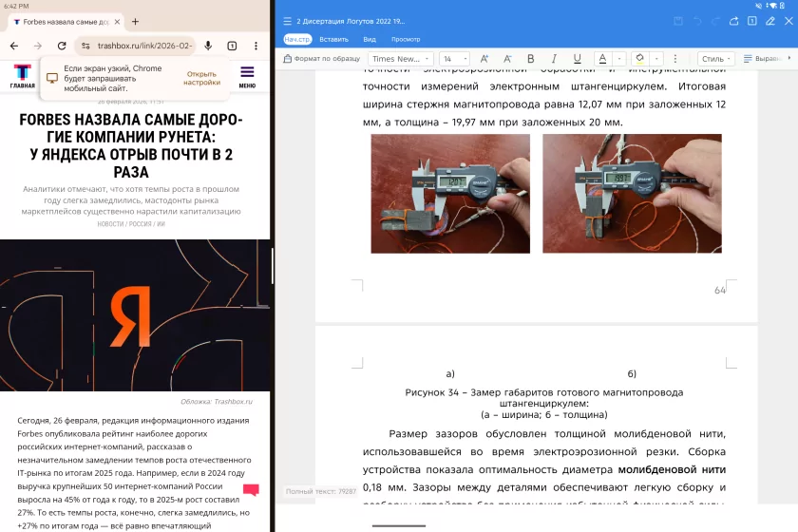Image resolution: width=798 pixels, height=532 pixels.
Task: Open Chrome tab switcher showing 1 tab
Action: coord(232,46)
